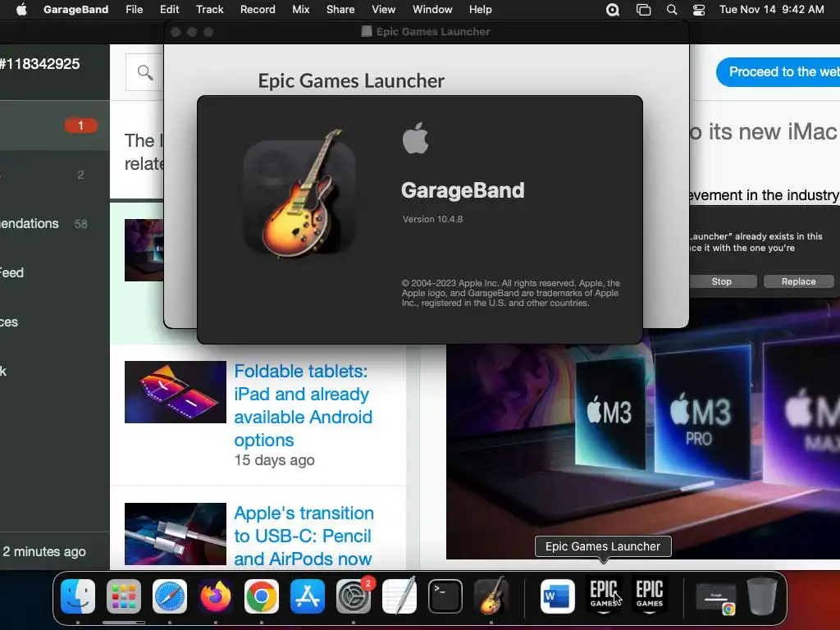Open Foldable tablets article link

pyautogui.click(x=304, y=405)
